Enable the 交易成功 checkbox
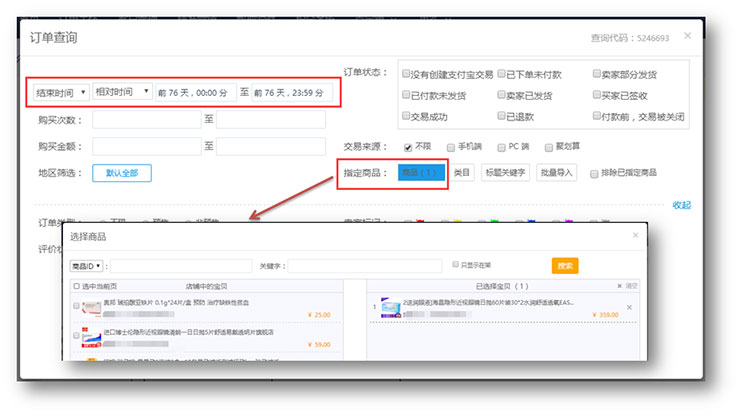Screen dimensions: 739x415 (406, 116)
